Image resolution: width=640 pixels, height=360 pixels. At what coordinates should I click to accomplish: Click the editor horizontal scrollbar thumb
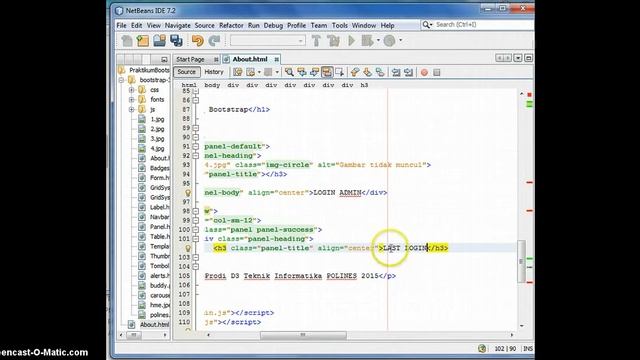(303, 335)
